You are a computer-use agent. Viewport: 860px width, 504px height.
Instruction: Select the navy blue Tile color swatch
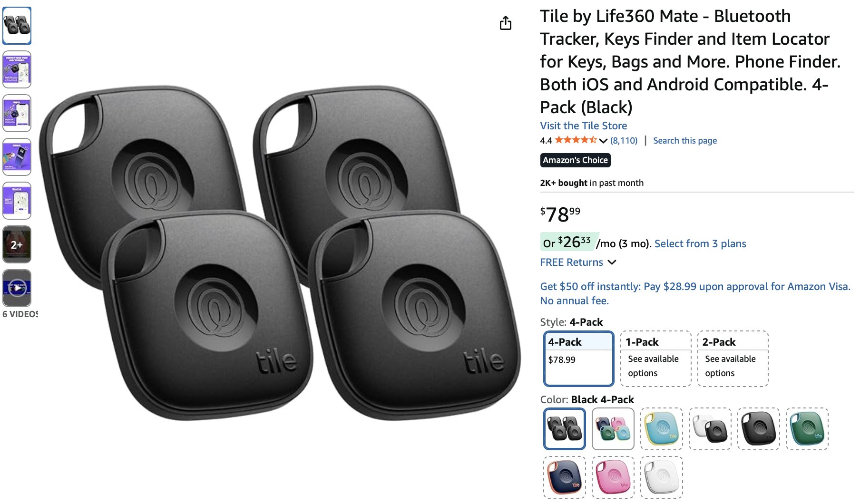(x=565, y=477)
